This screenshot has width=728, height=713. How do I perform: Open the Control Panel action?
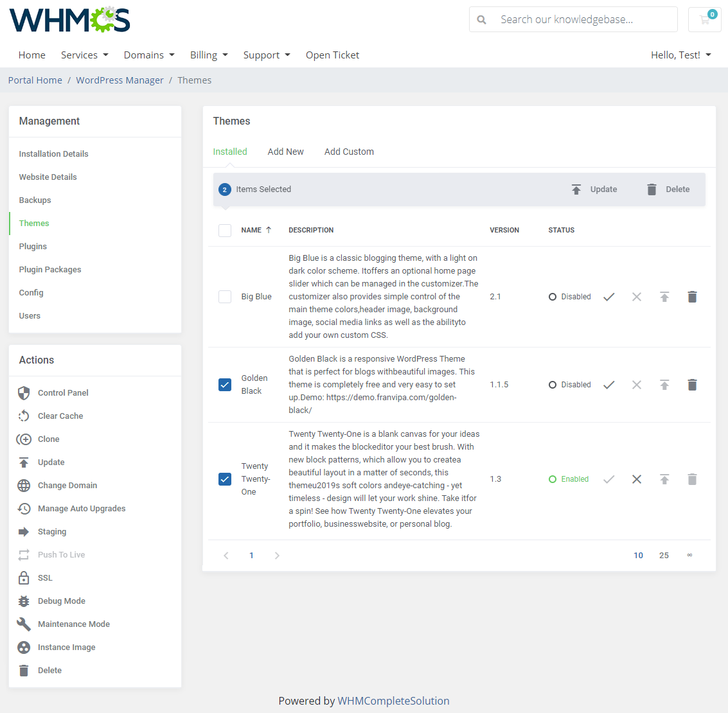(62, 392)
